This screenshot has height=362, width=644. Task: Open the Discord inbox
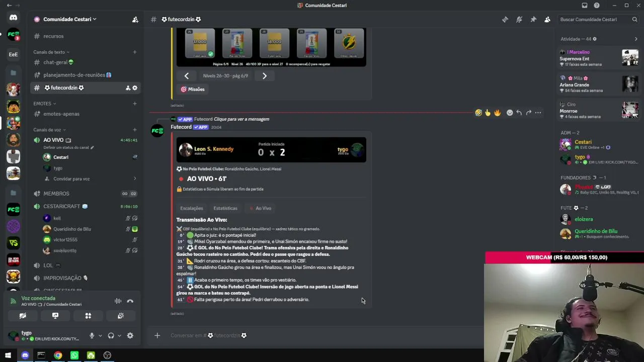[x=585, y=6]
